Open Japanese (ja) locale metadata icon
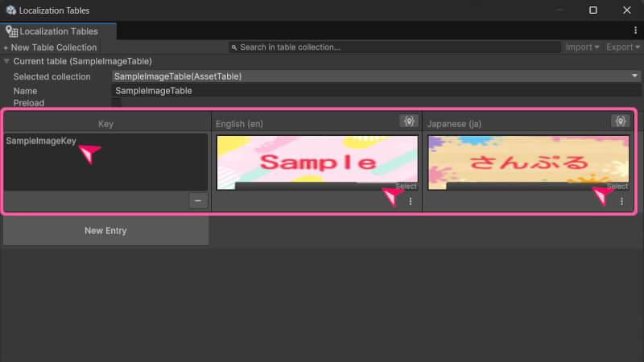The height and width of the screenshot is (362, 644). 620,121
